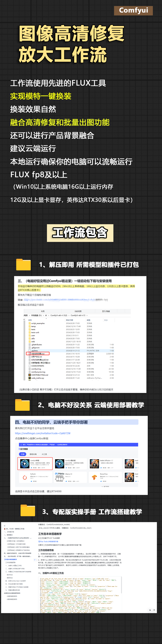
Task: Select the highlighted 工作流本体搭建教学 outline item
Action: click(10, 559)
